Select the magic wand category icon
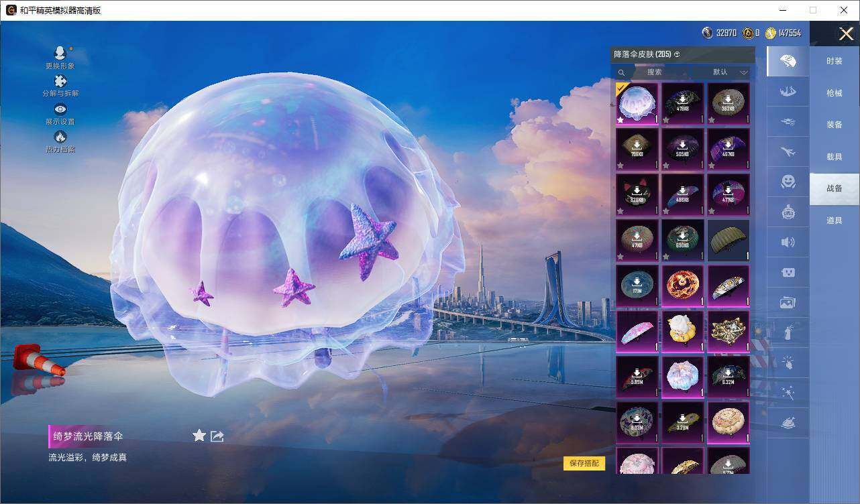This screenshot has width=860, height=504. (x=788, y=393)
